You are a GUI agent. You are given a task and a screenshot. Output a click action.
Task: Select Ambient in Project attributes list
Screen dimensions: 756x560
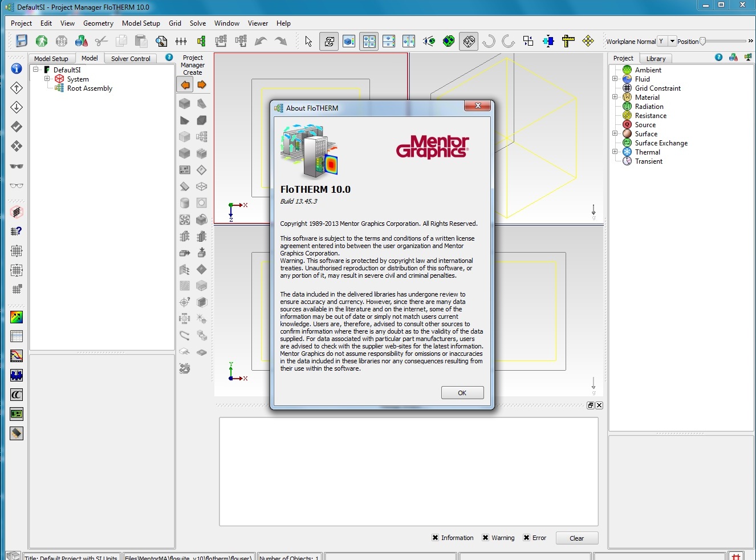click(x=648, y=70)
